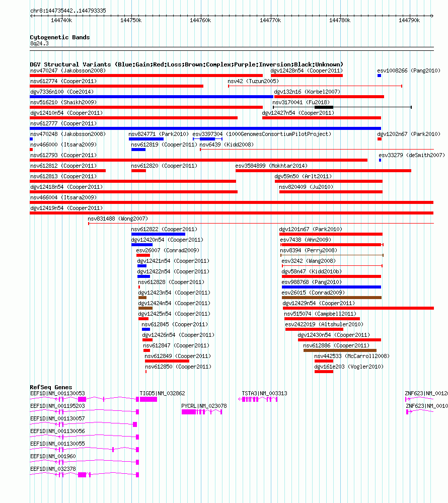Select EEF1D|NM_032378 gene label
This screenshot has width=448, height=503.
pyautogui.click(x=53, y=469)
